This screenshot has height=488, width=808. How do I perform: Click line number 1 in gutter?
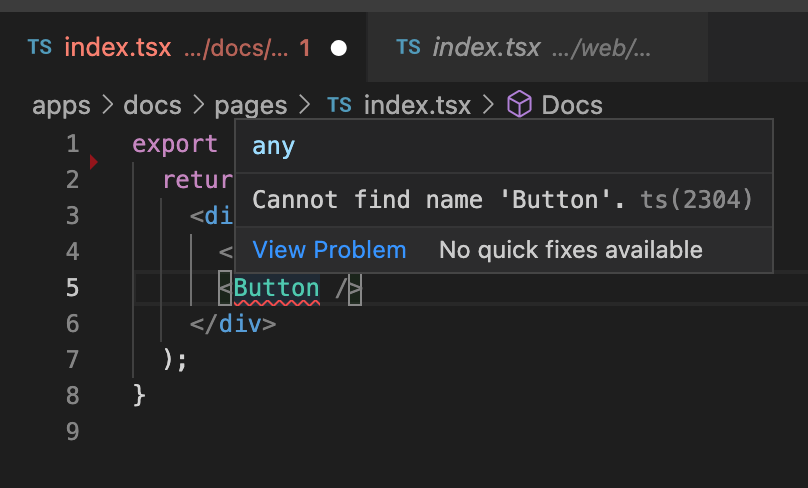coord(73,143)
